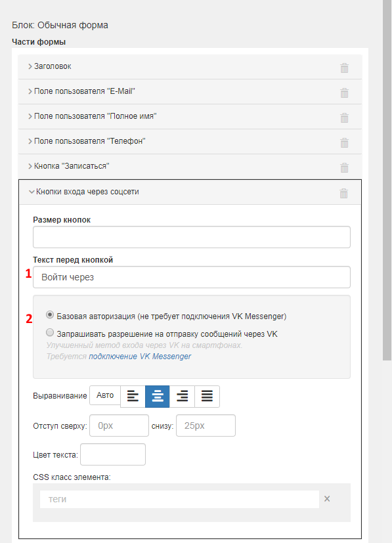
Task: Delete the E-Mail user field
Action: click(x=344, y=93)
